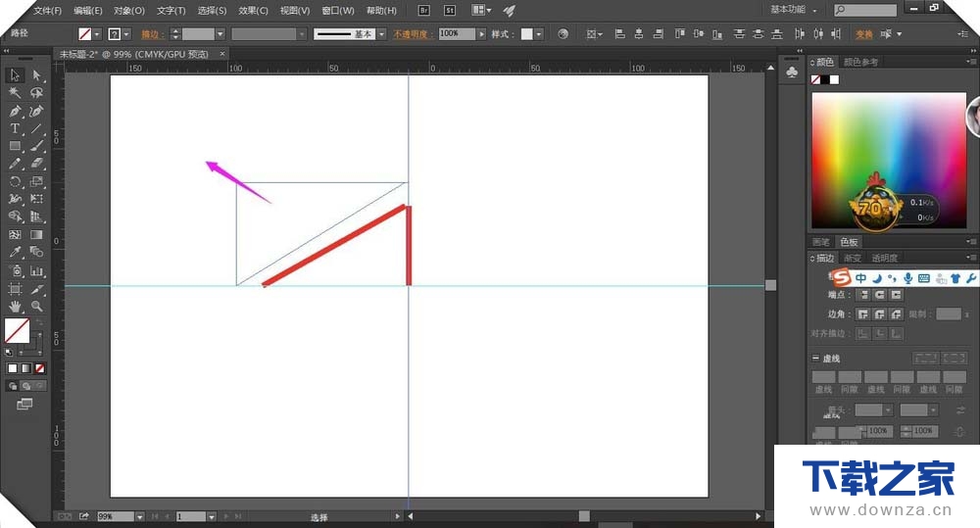Open the stroke weight dropdown

click(x=220, y=34)
